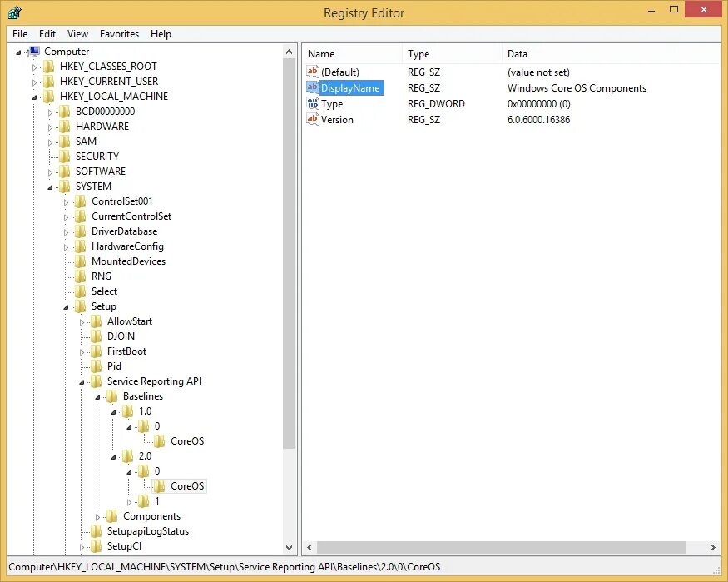Click the folder icon of selected CoreOS key
Viewport: 728px width, 582px height.
tap(159, 486)
